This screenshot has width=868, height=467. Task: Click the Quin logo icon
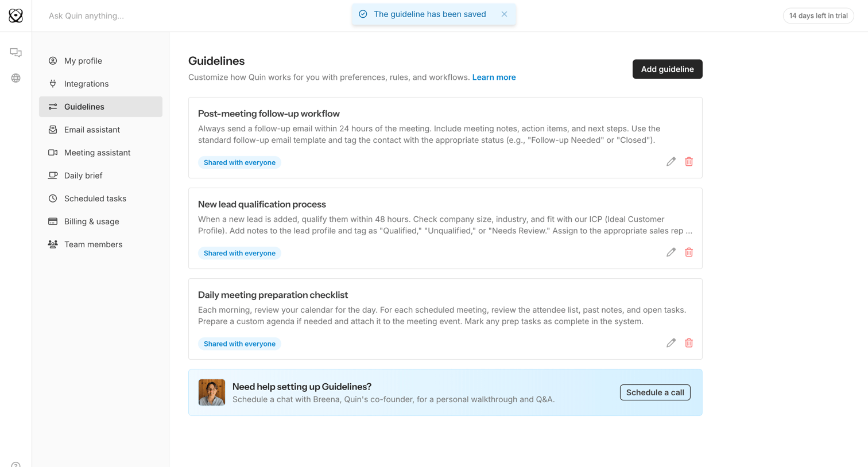(15, 15)
